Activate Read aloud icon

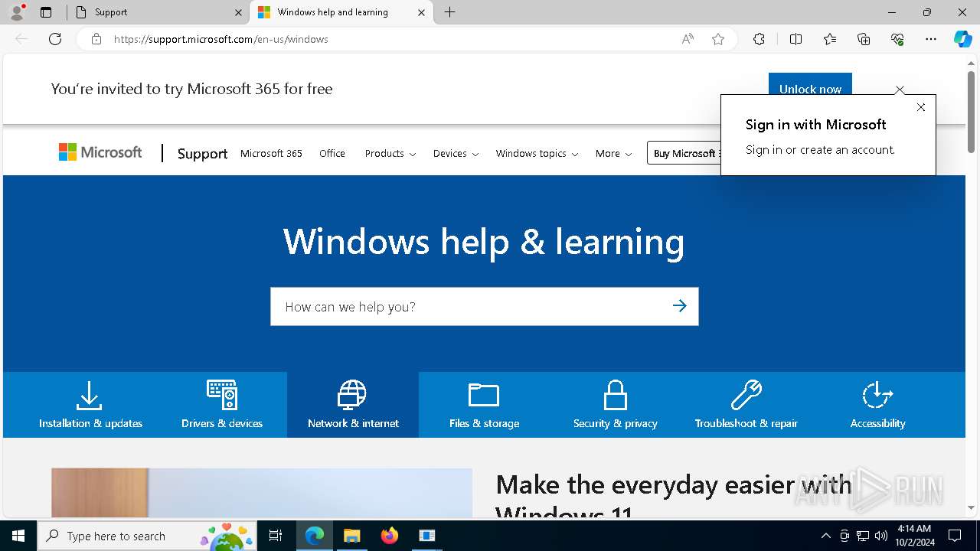coord(688,39)
